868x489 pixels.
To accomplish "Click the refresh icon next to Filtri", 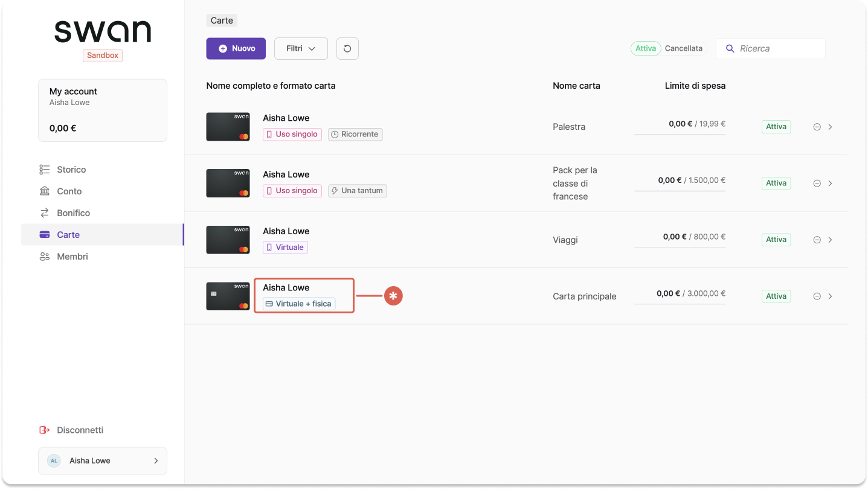I will pyautogui.click(x=347, y=49).
